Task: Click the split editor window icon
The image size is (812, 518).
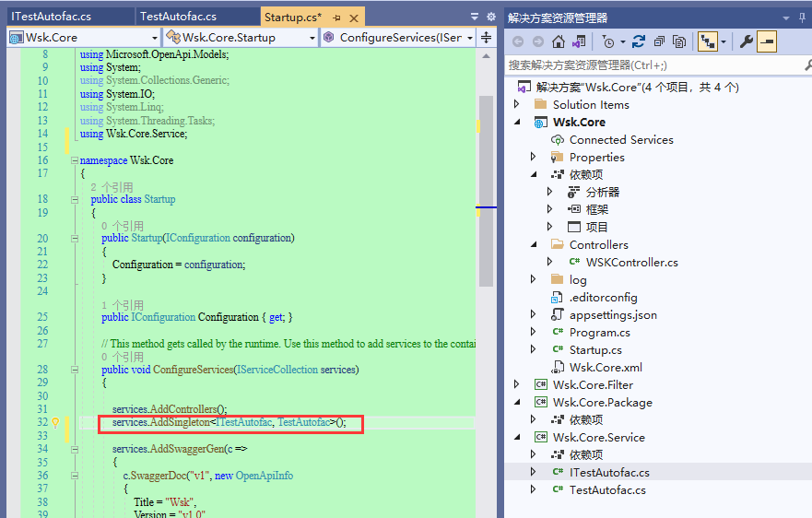Action: point(487,37)
